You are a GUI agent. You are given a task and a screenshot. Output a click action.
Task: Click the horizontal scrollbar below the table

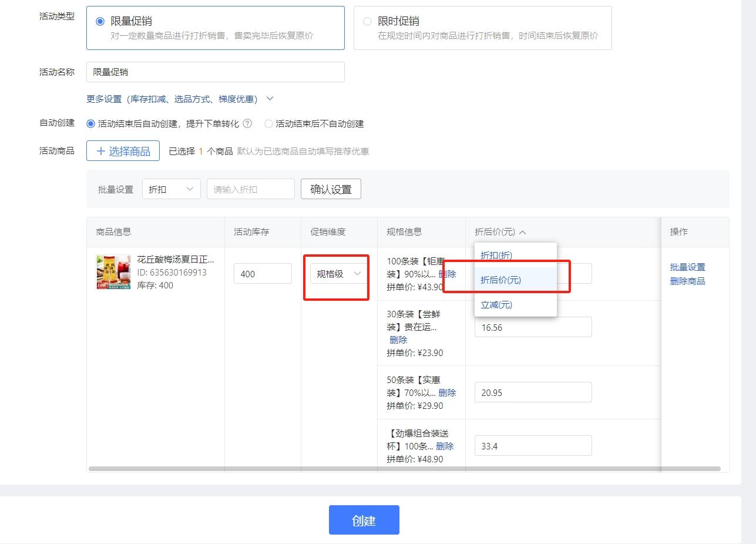405,468
